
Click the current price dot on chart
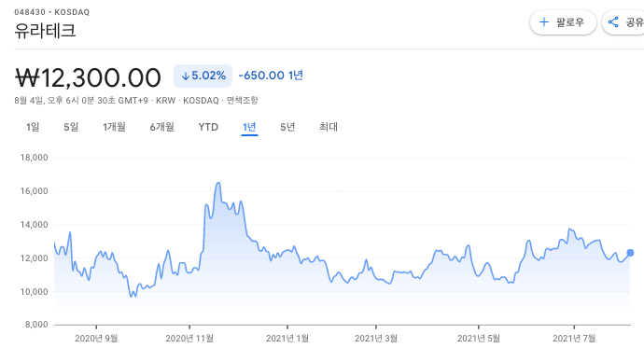[630, 253]
